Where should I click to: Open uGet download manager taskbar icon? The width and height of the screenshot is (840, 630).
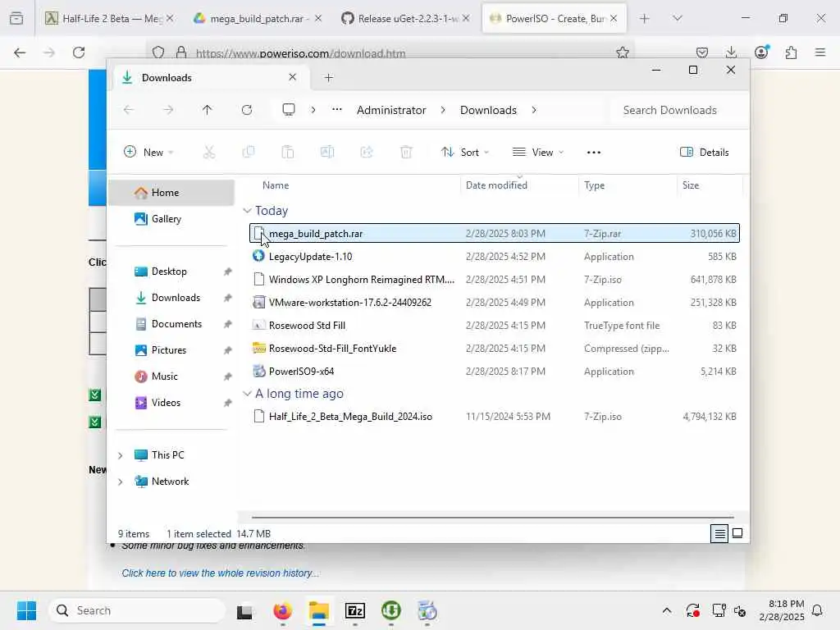[391, 610]
